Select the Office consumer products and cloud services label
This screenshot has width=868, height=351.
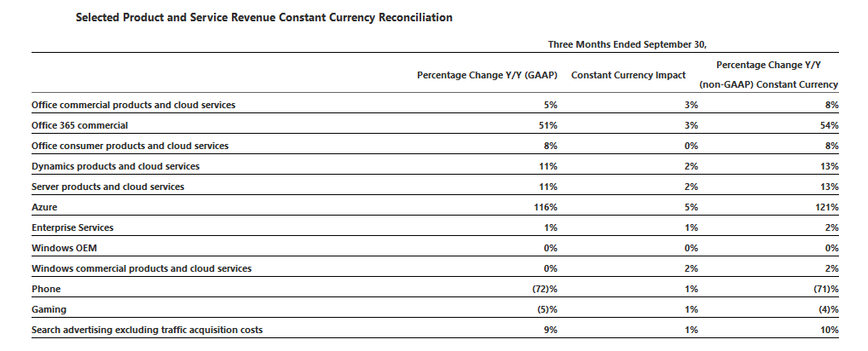coord(130,146)
